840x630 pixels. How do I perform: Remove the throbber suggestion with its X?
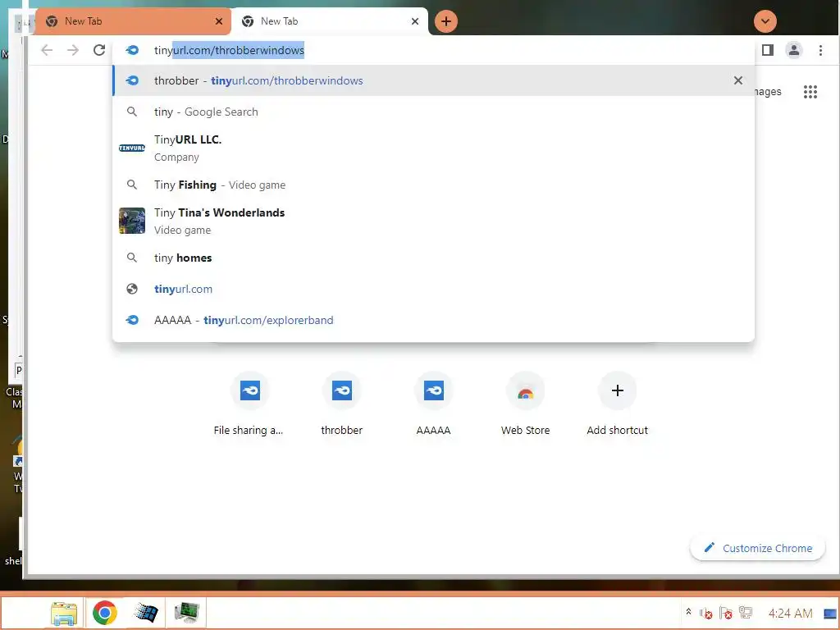click(738, 80)
